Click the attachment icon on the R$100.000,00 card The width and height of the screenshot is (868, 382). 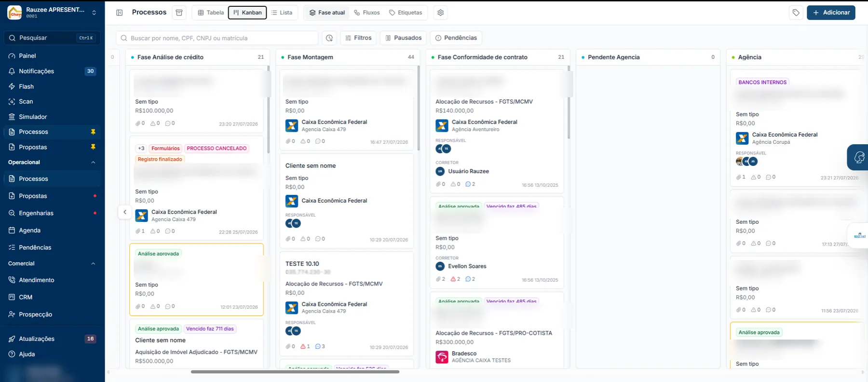click(x=138, y=123)
